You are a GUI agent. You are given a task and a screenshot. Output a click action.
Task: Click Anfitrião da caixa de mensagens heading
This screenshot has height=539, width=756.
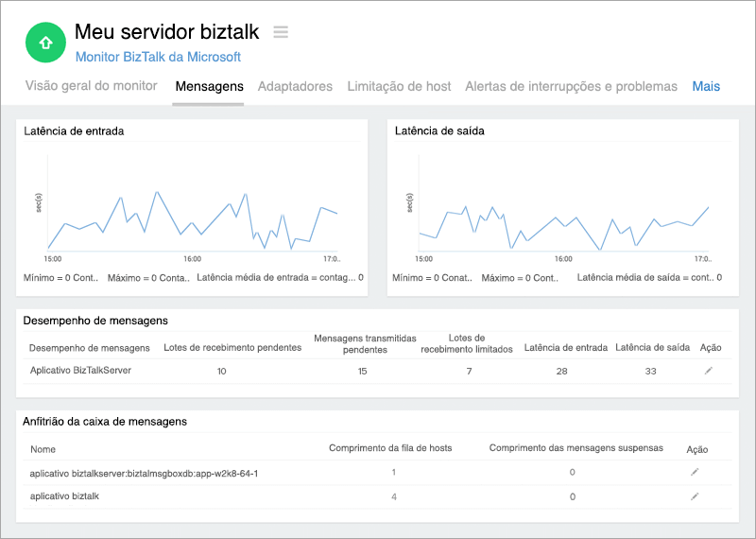(105, 422)
